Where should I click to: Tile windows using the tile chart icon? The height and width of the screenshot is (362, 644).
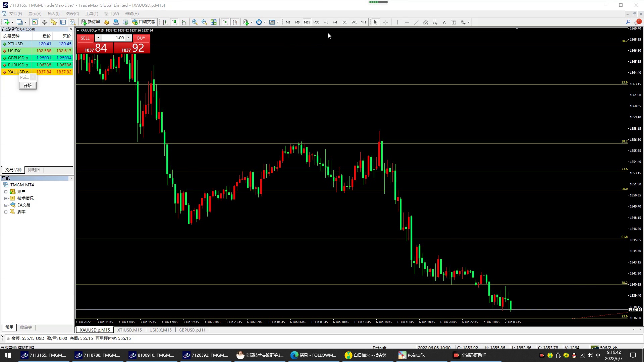tap(214, 22)
